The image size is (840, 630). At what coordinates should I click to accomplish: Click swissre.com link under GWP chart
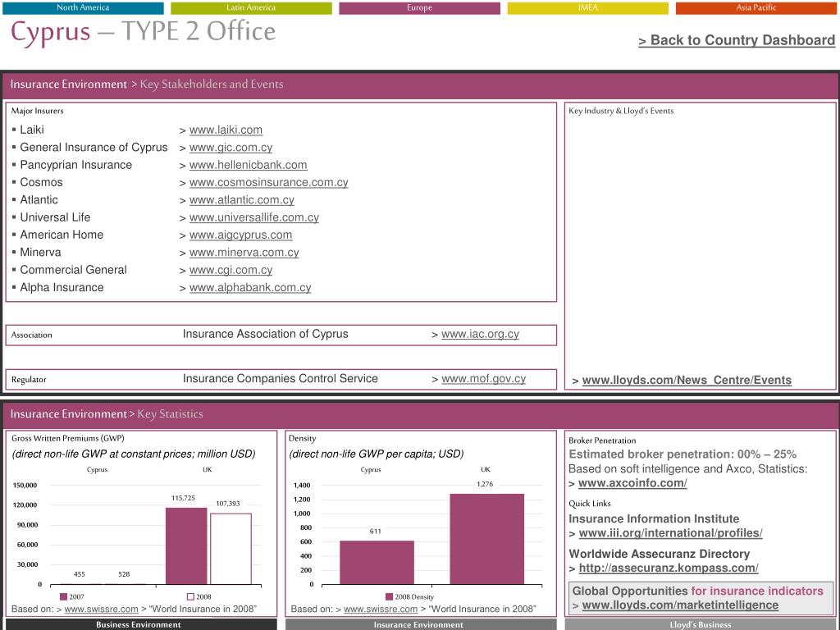101,609
